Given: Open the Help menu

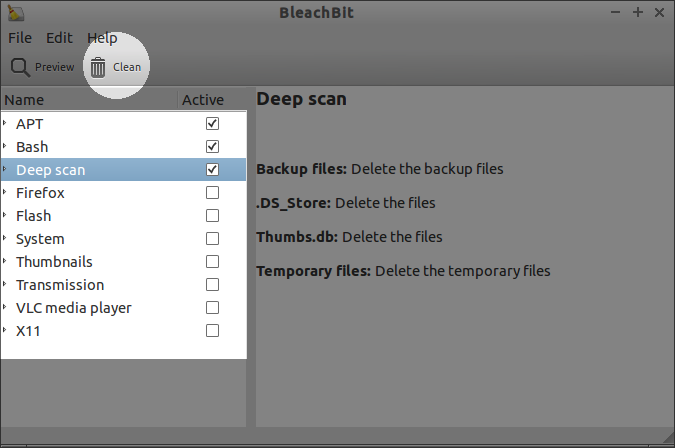Looking at the screenshot, I should coord(102,38).
